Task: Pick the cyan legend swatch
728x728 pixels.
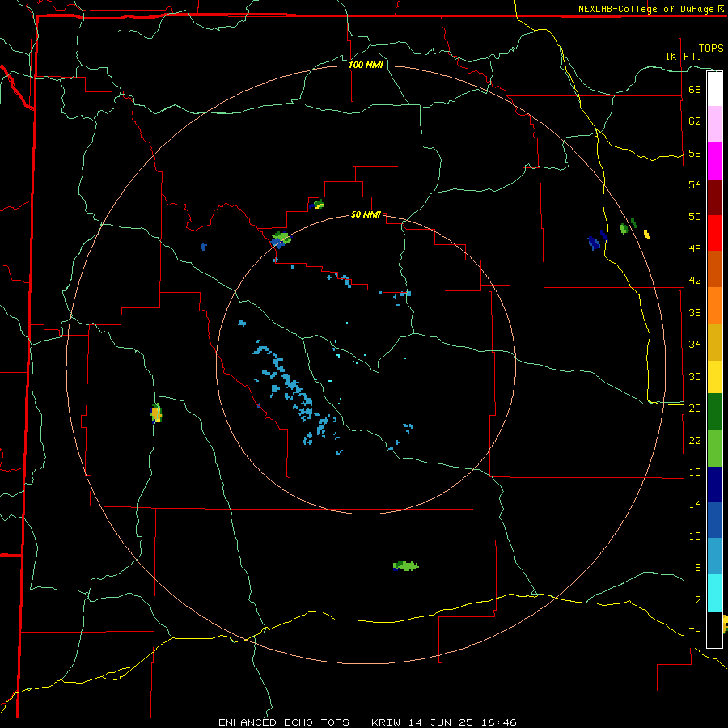Action: [x=714, y=593]
